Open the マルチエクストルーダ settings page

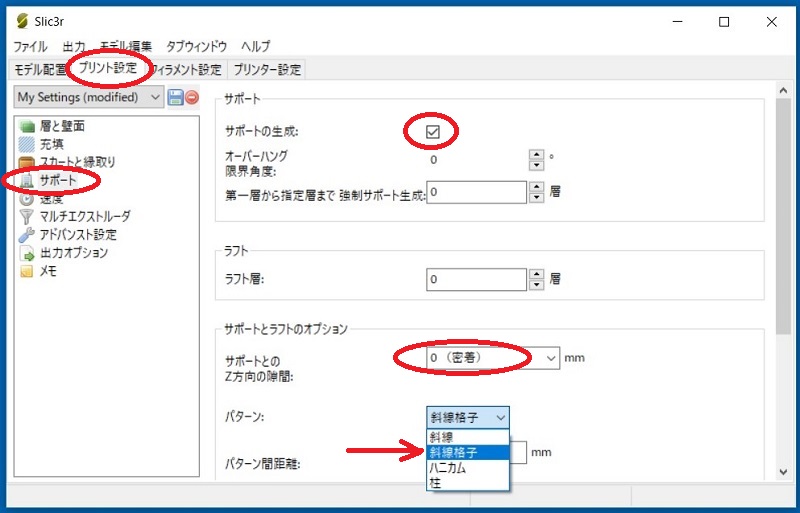click(85, 216)
